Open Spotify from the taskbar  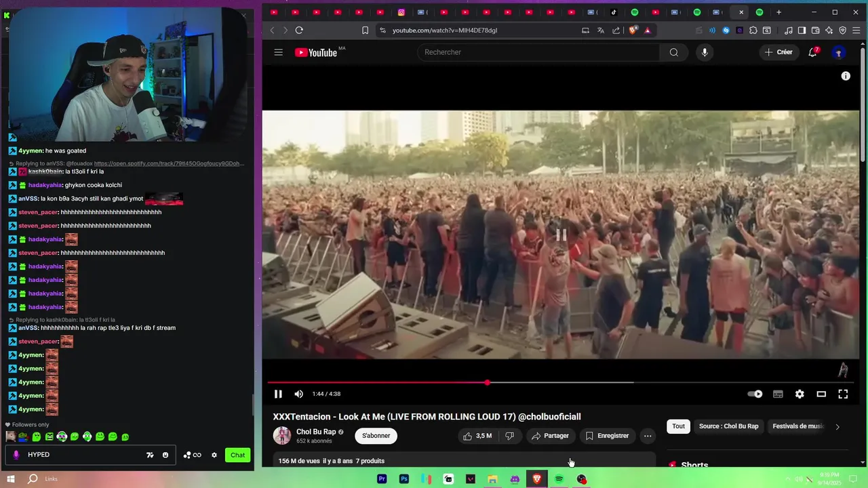(559, 479)
